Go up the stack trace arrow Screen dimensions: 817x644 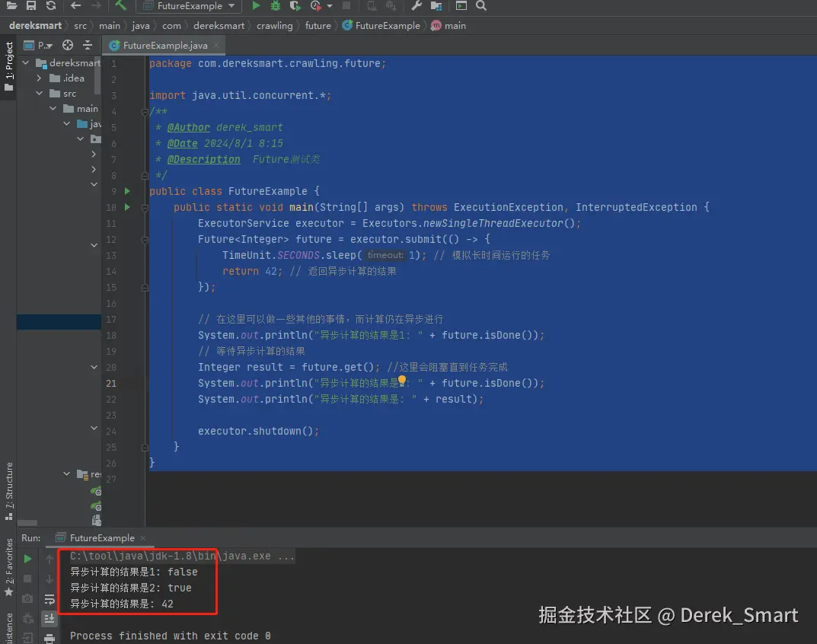click(x=49, y=559)
